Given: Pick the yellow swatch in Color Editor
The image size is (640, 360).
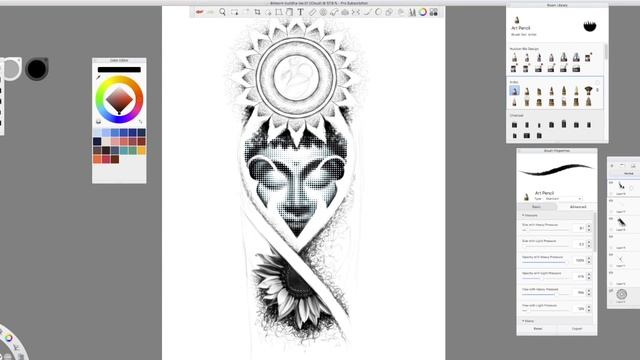Looking at the screenshot, I should [x=142, y=150].
